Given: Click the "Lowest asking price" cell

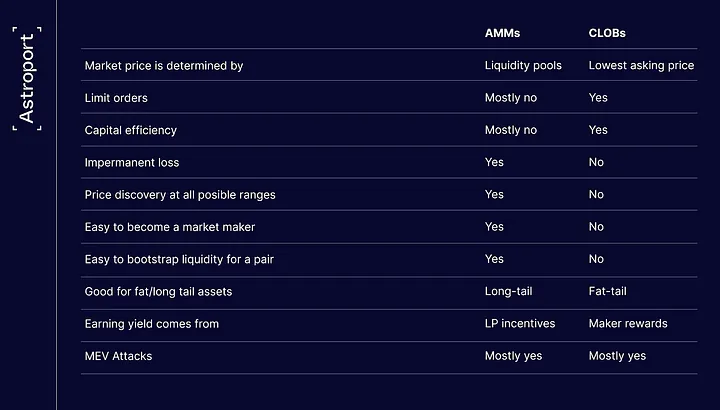Looking at the screenshot, I should pos(641,66).
